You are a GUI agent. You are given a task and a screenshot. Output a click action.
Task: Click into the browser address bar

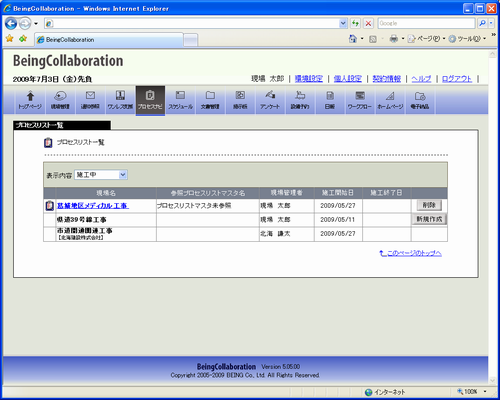point(196,23)
